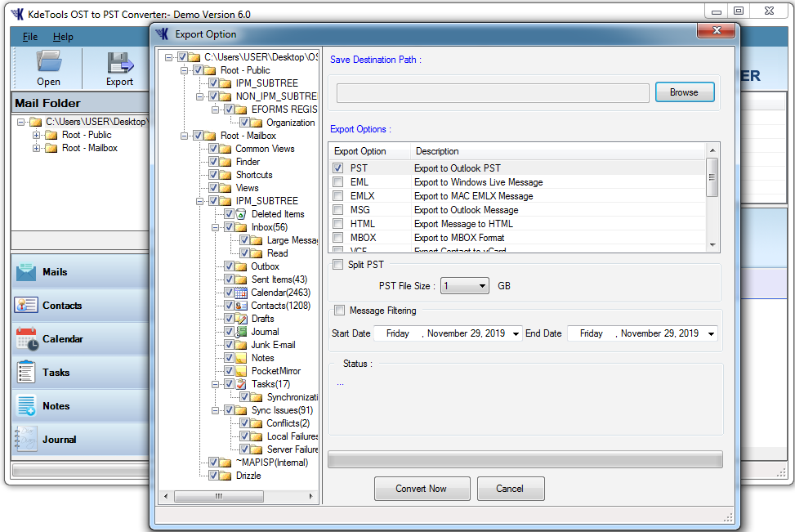Click the Deleted Items recycle bin icon
This screenshot has width=795, height=532.
click(241, 214)
